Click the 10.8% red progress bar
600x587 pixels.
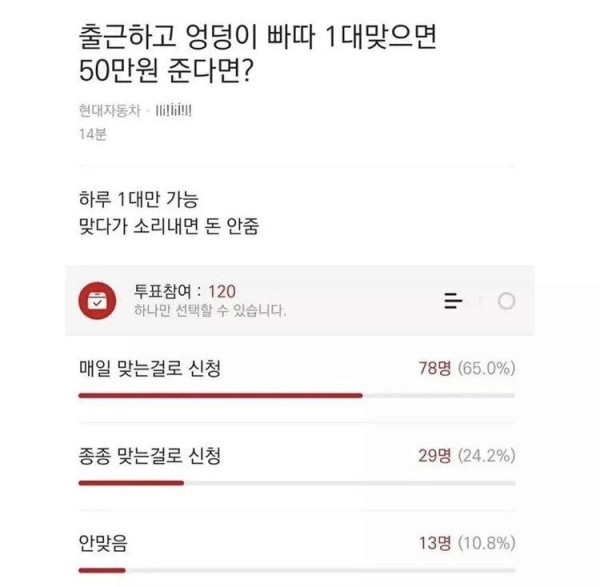coord(102,570)
